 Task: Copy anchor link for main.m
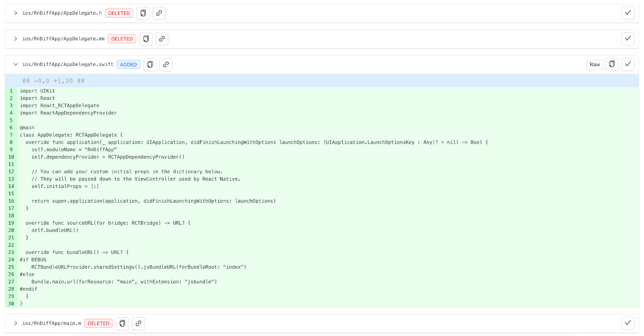138,324
